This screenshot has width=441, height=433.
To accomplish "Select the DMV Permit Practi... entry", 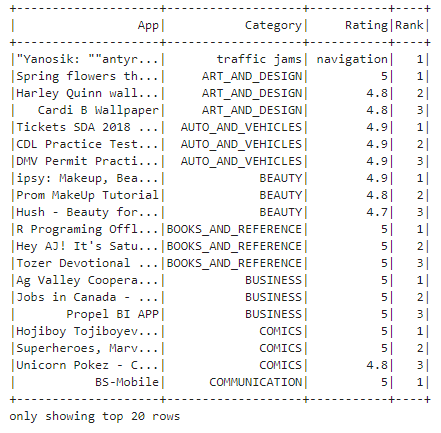I will click(87, 161).
